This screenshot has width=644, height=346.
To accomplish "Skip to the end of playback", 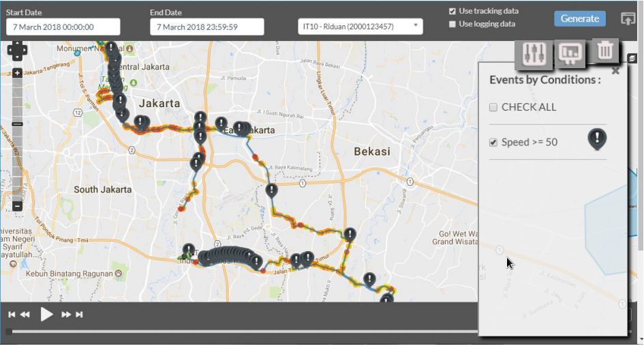I will click(x=80, y=315).
